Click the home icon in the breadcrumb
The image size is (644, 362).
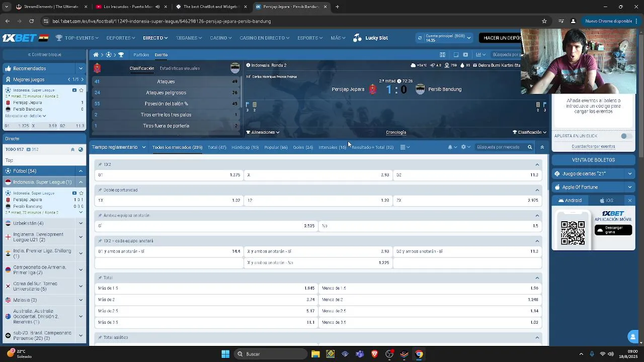[x=96, y=55]
